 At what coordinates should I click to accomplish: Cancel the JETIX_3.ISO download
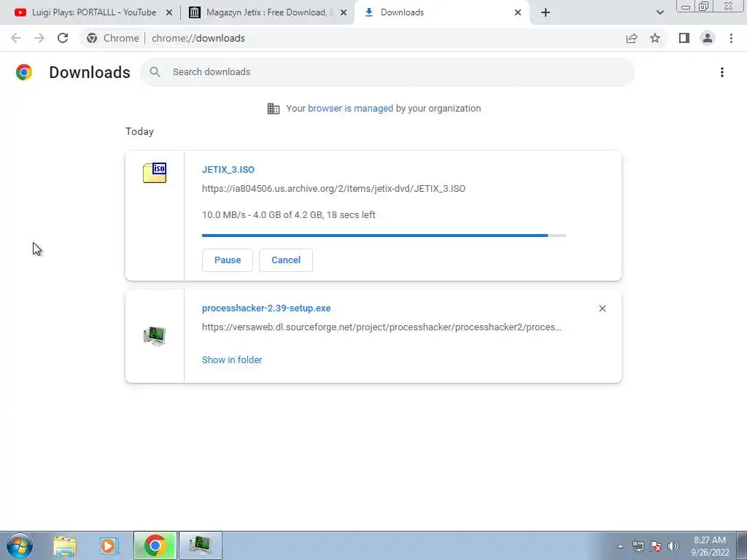click(286, 260)
